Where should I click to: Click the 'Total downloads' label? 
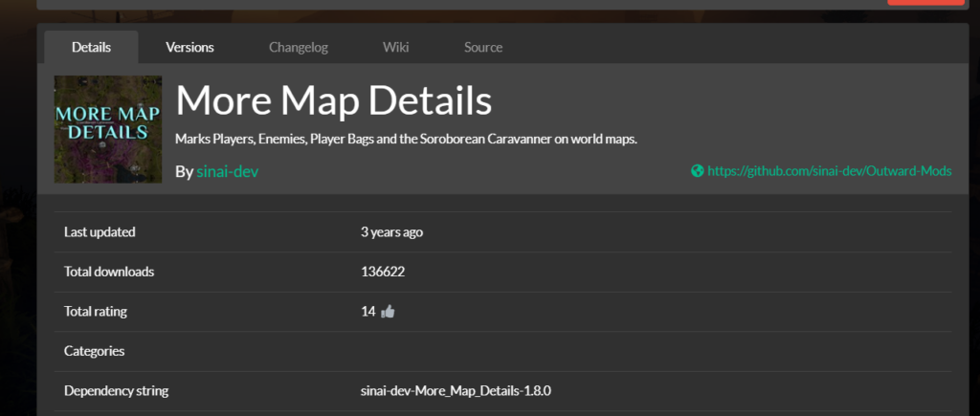(x=109, y=272)
